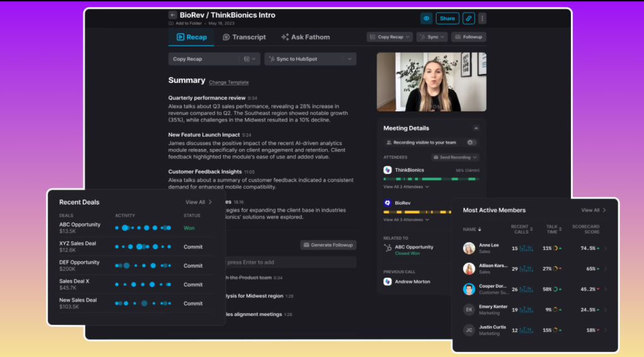Copy the meeting link with chain icon
Image resolution: width=644 pixels, height=357 pixels.
click(x=469, y=18)
